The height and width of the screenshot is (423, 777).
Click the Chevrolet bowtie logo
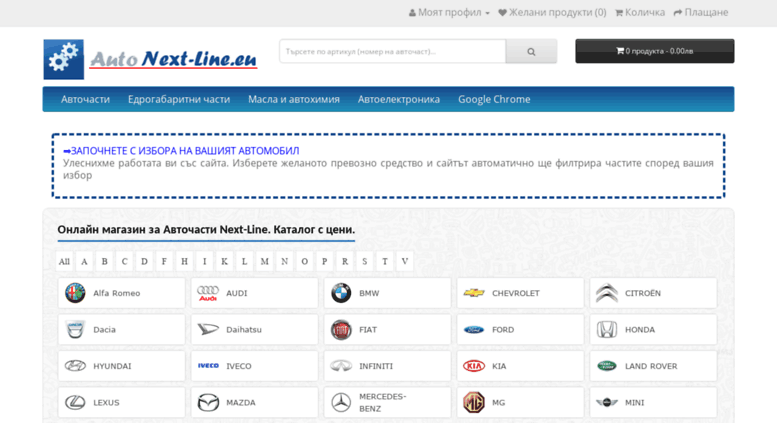point(474,293)
